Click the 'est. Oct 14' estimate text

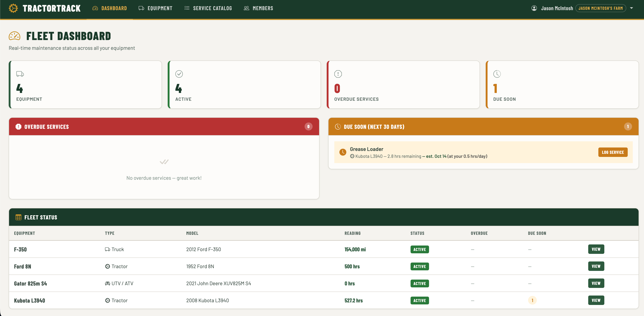(x=436, y=156)
